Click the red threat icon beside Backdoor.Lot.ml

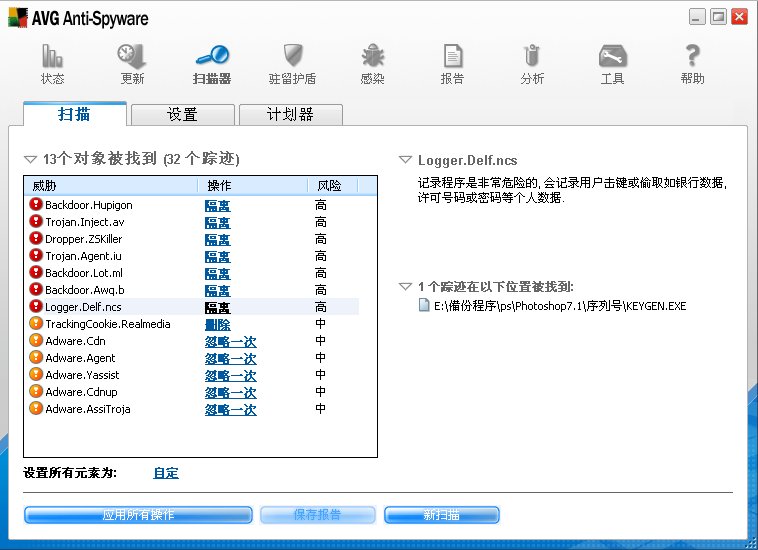click(x=36, y=272)
